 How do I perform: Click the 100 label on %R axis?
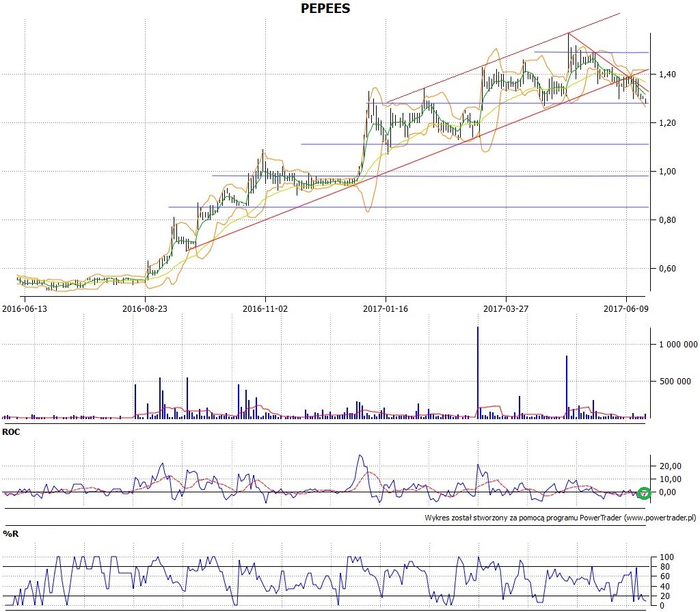[667, 557]
